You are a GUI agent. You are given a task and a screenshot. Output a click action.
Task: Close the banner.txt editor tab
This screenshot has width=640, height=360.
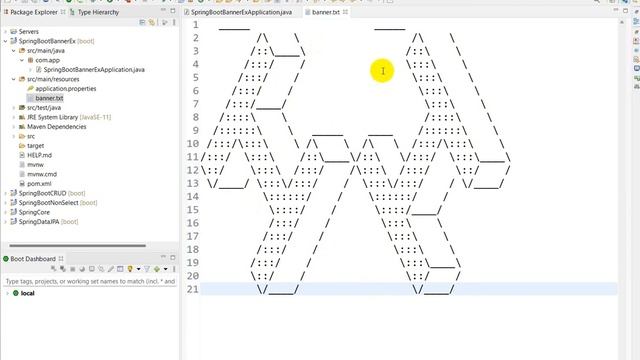[345, 12]
